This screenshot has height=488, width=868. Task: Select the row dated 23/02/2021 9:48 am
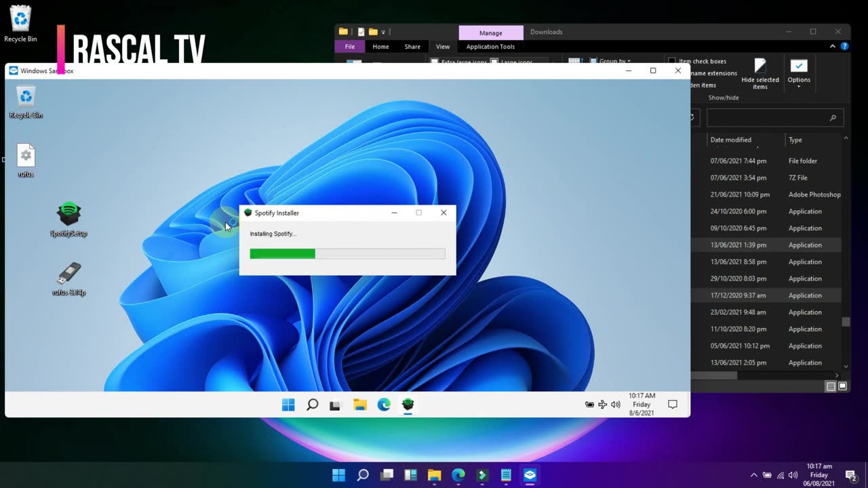tap(766, 312)
